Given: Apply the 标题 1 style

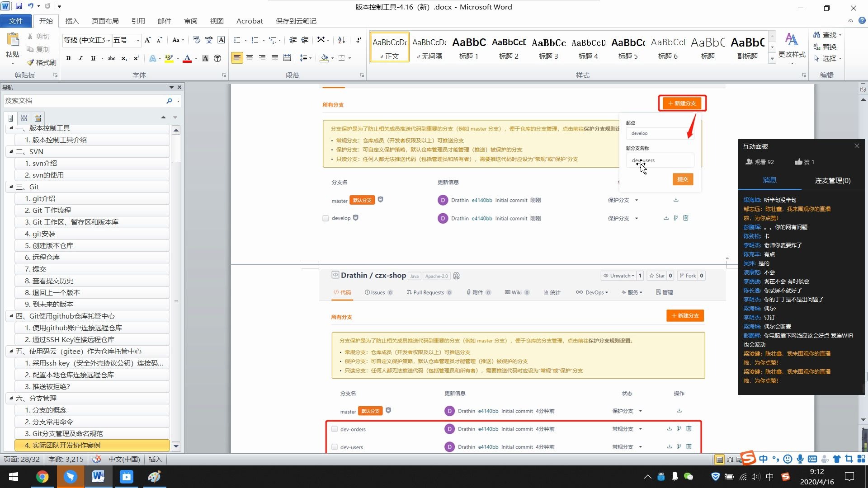Looking at the screenshot, I should (469, 47).
